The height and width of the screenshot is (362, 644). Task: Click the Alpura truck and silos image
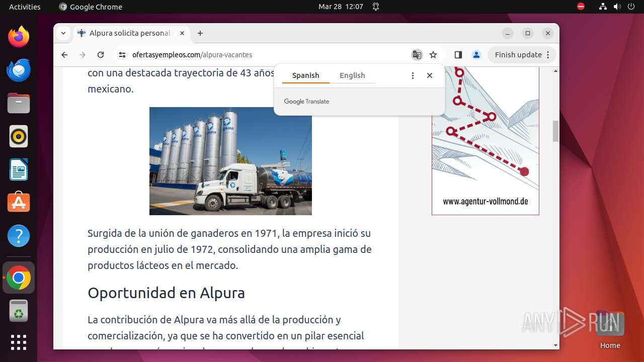pos(230,161)
